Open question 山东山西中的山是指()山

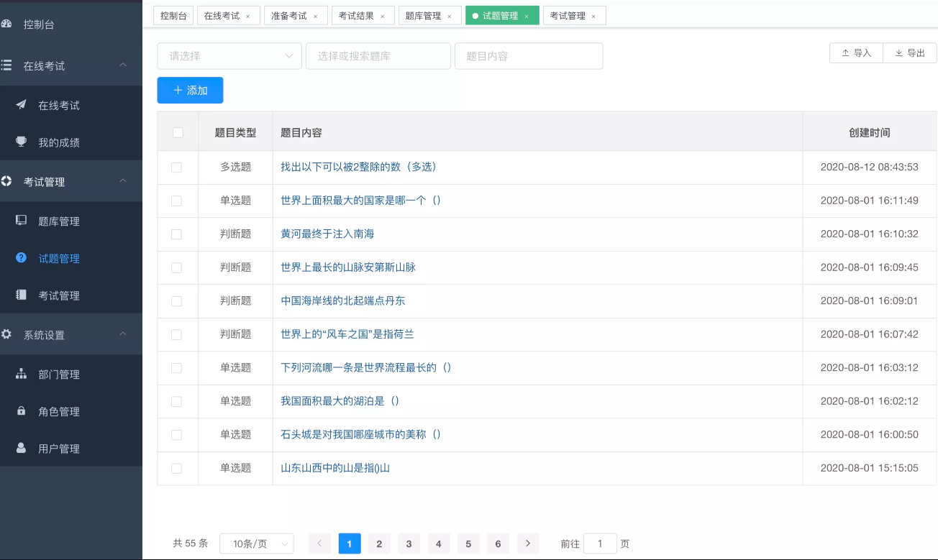(x=335, y=468)
